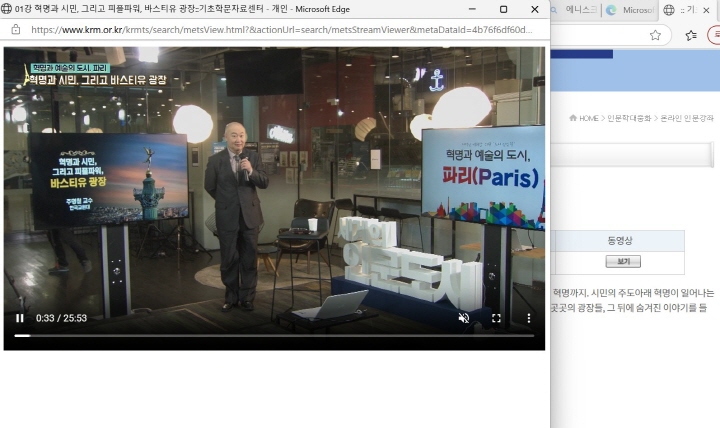Open the favorites list in background Edge
Viewport: 720px width, 428px height.
(691, 35)
